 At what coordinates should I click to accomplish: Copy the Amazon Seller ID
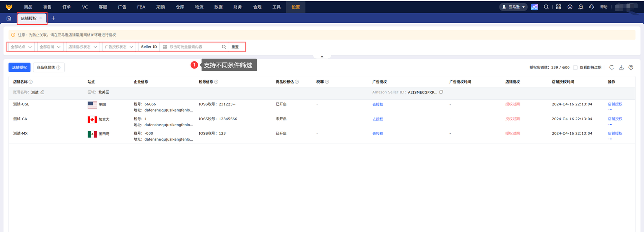[441, 92]
